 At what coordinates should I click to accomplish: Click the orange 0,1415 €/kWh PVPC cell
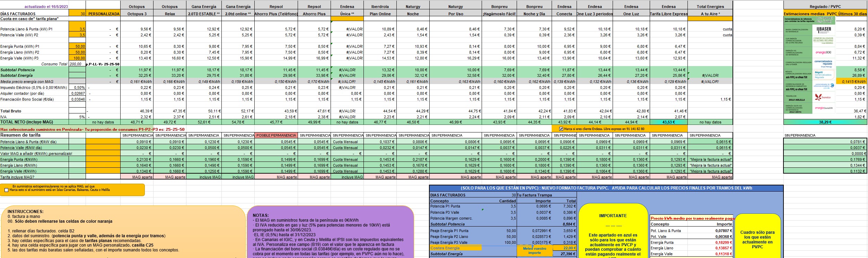[x=852, y=82]
